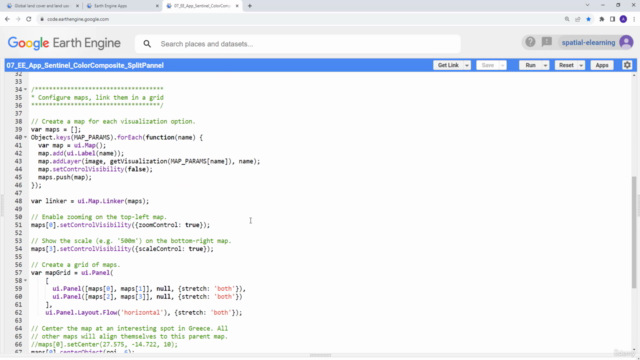The image size is (640, 360).
Task: Collapse the forEach function at line 40
Action: point(25,138)
